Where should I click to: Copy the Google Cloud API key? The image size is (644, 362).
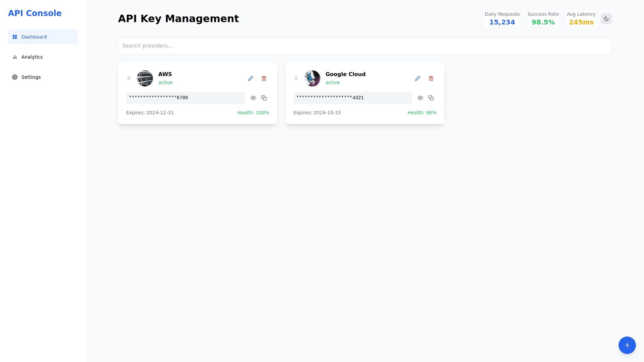431,98
